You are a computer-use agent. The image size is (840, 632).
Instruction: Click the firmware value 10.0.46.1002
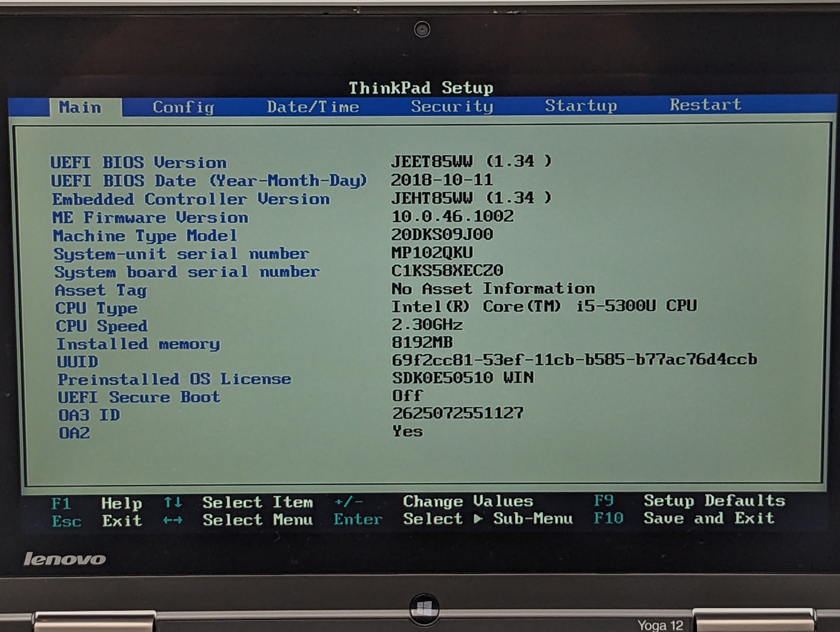click(453, 216)
